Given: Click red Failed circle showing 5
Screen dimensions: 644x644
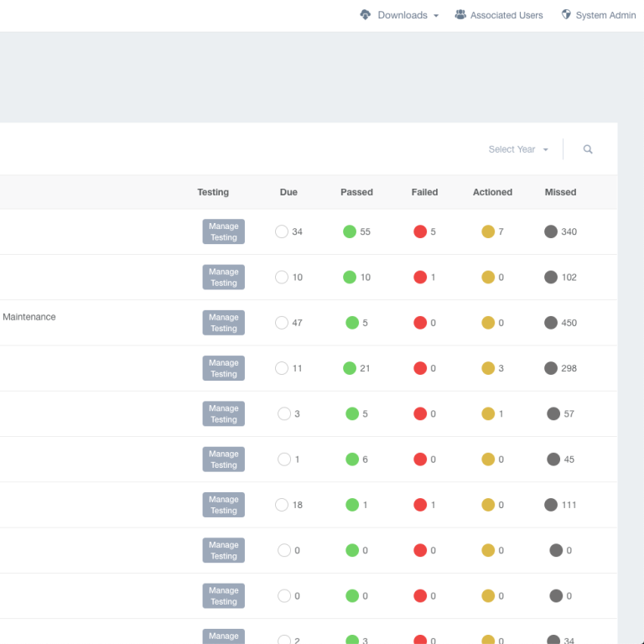Looking at the screenshot, I should [x=420, y=231].
